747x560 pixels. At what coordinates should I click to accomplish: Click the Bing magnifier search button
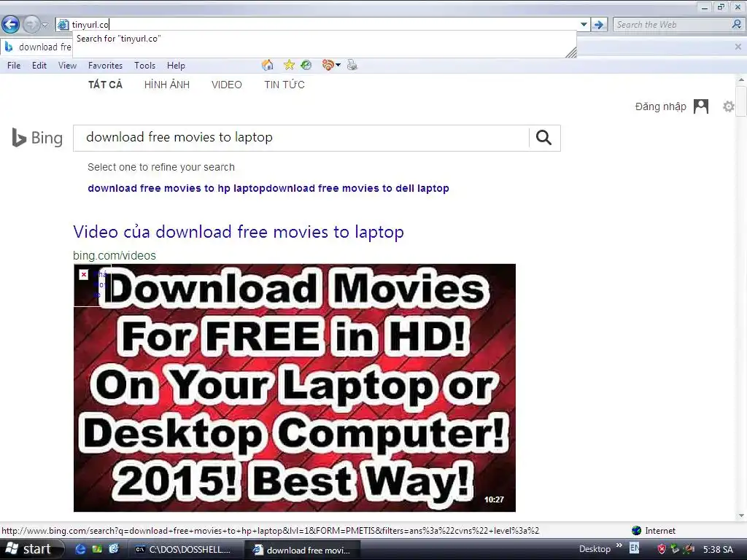click(544, 138)
